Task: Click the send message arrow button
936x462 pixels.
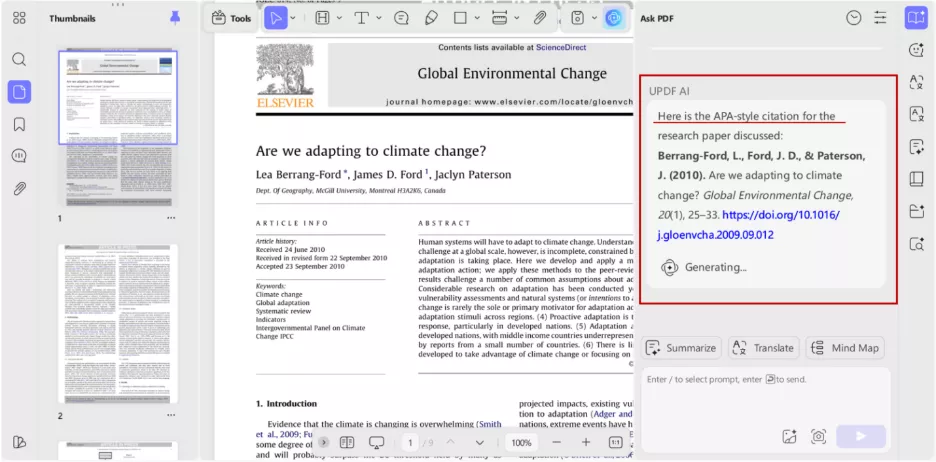Action: (x=861, y=436)
